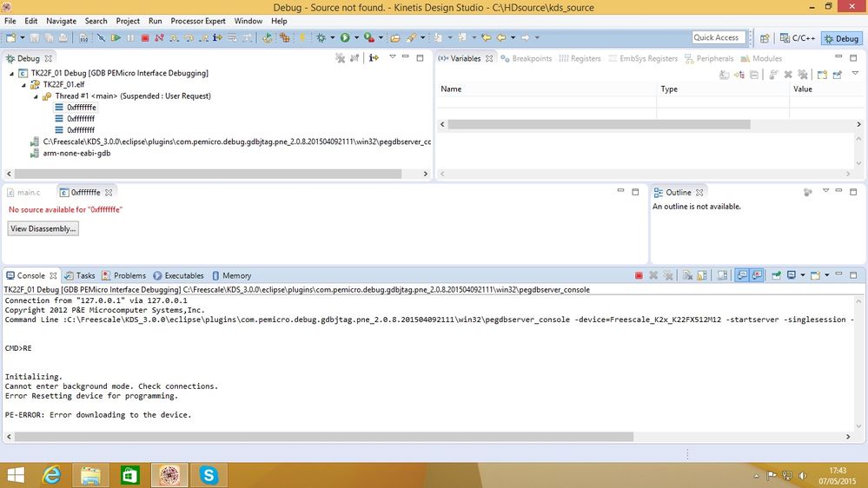The width and height of the screenshot is (868, 488).
Task: Open the File menu
Action: tap(10, 21)
